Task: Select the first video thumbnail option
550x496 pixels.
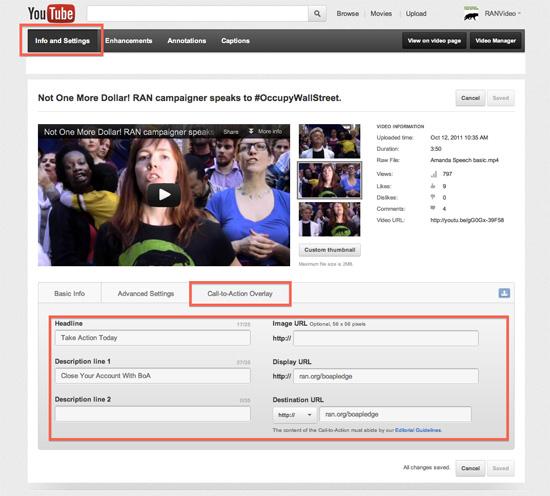Action: [x=329, y=141]
